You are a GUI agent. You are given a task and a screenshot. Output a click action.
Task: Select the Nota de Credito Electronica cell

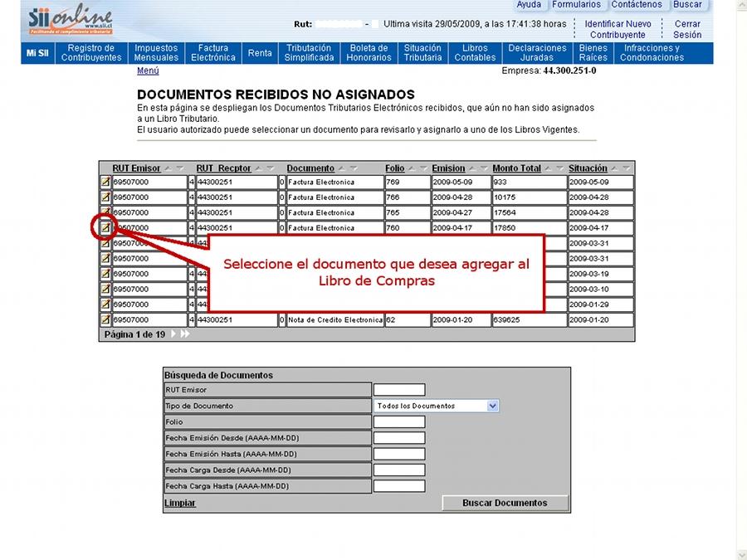click(x=335, y=319)
